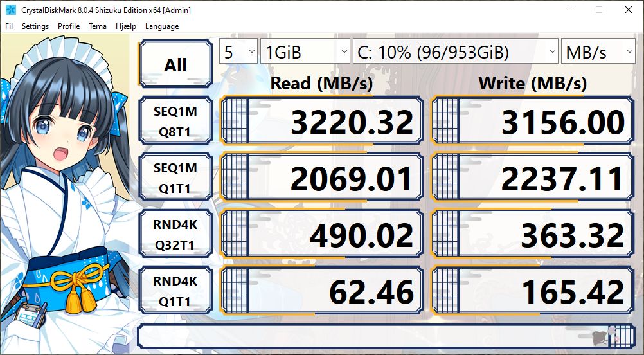The height and width of the screenshot is (355, 644).
Task: Select the 165.42 write result
Action: point(533,291)
